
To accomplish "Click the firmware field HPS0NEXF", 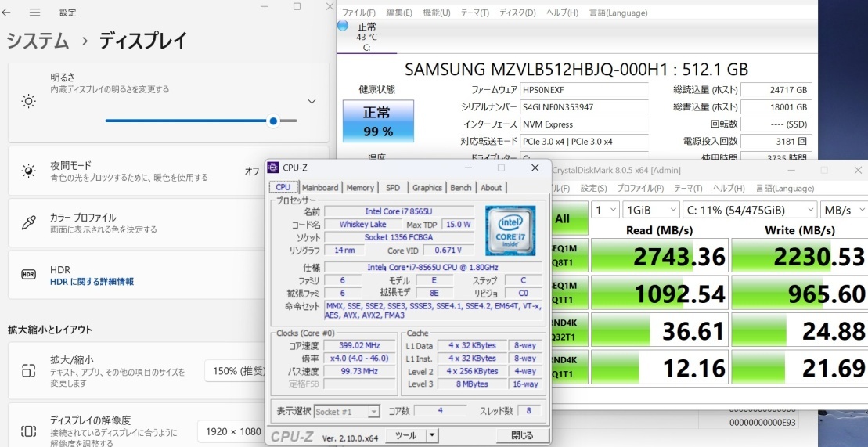I will coord(583,90).
